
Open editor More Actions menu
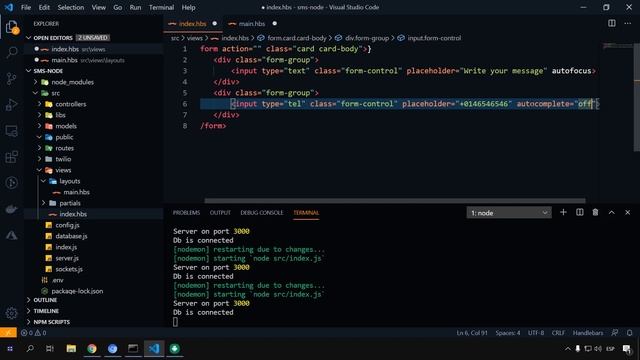pos(627,23)
